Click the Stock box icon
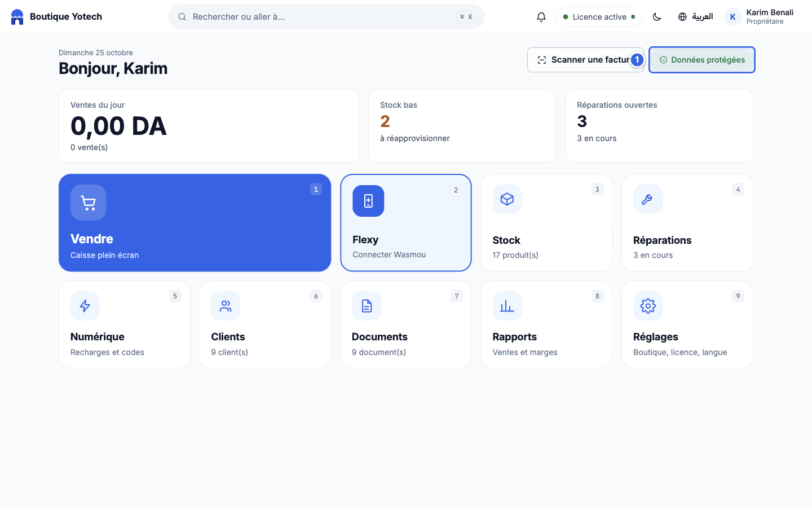This screenshot has height=508, width=812. 507,199
